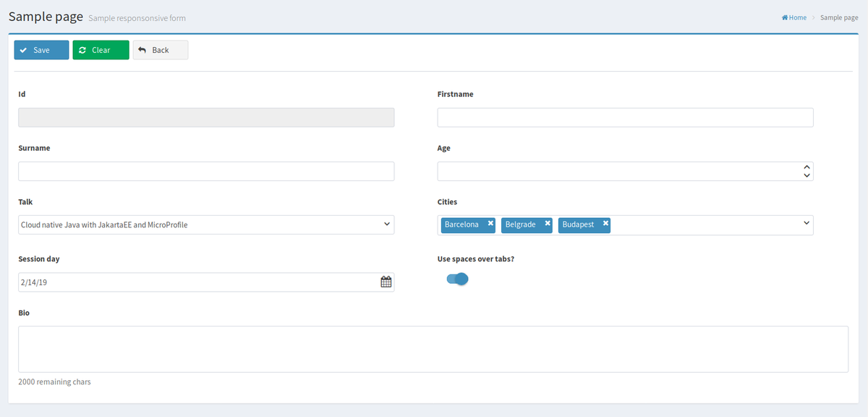Click the Bio label
Viewport: 868px width, 417px height.
click(24, 313)
